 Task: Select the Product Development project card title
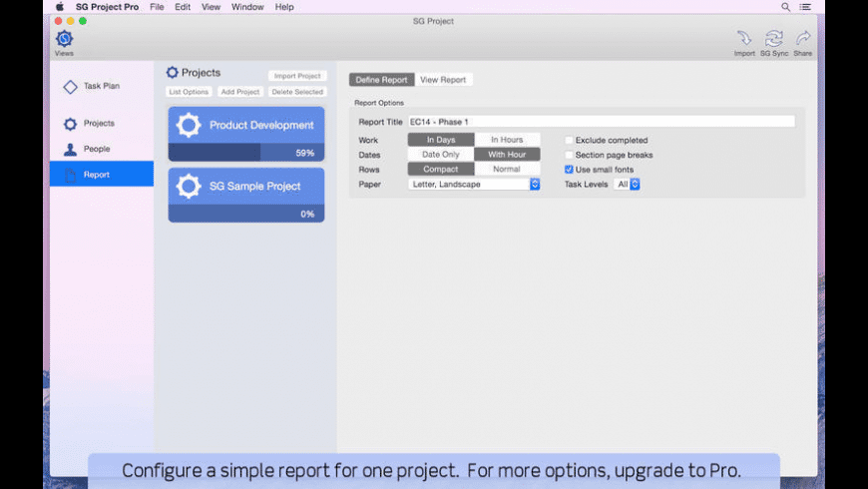point(261,125)
